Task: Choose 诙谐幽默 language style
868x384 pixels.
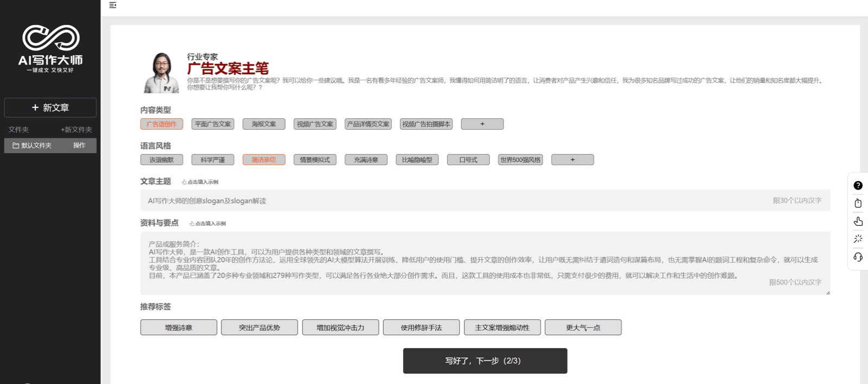Action: click(162, 160)
